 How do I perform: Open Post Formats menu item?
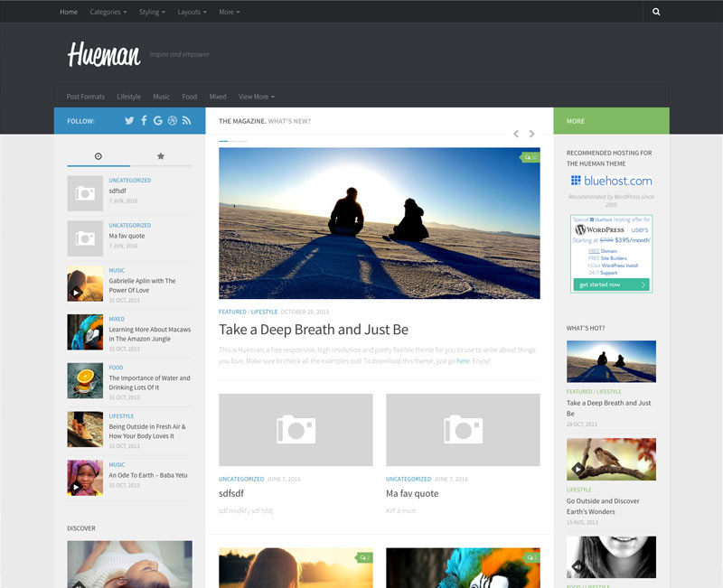[x=86, y=97]
